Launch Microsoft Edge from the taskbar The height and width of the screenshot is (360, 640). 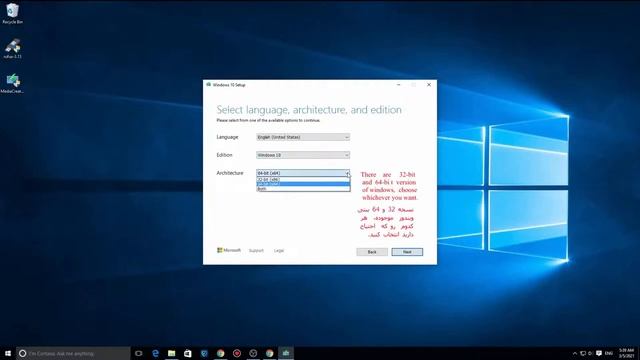(x=155, y=353)
